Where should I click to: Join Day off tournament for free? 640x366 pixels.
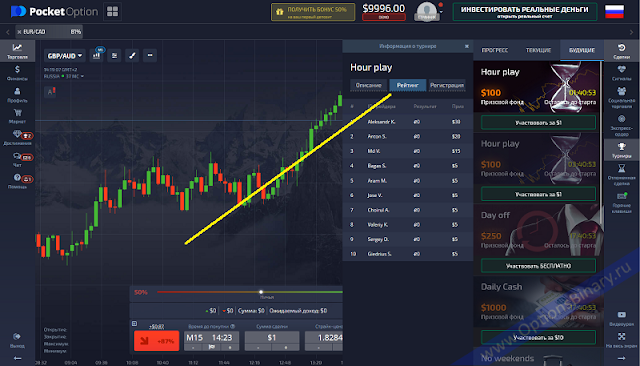[x=538, y=266]
